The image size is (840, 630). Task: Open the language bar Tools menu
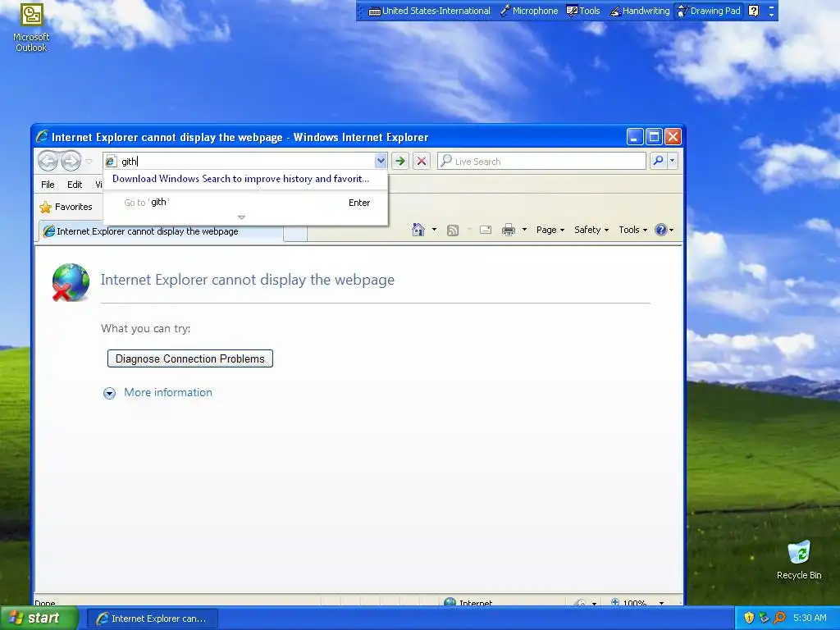pos(583,11)
